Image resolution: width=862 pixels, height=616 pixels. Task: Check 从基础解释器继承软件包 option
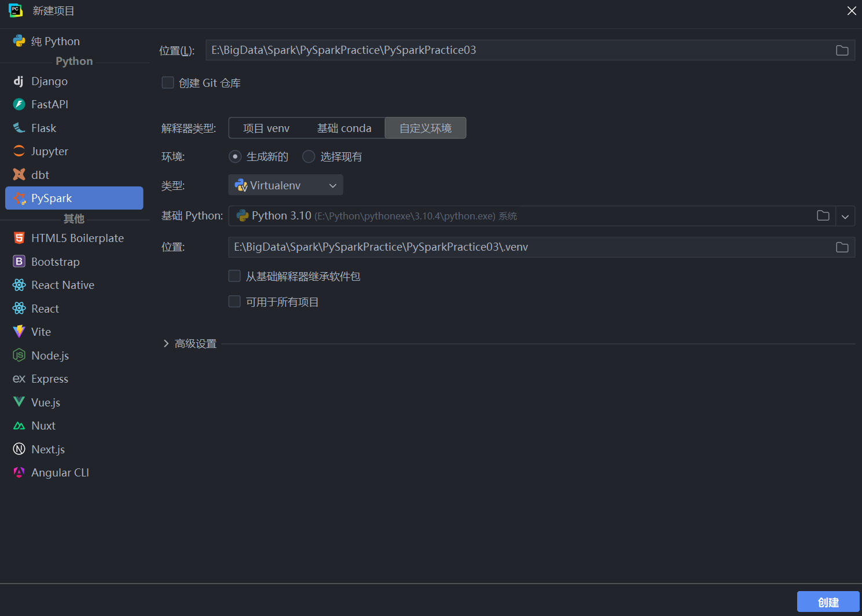[234, 276]
